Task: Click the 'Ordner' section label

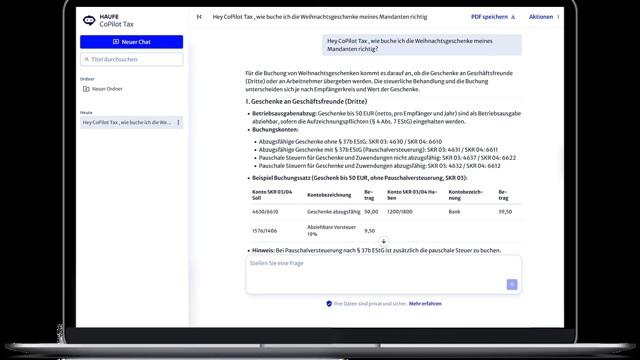Action: [87, 79]
